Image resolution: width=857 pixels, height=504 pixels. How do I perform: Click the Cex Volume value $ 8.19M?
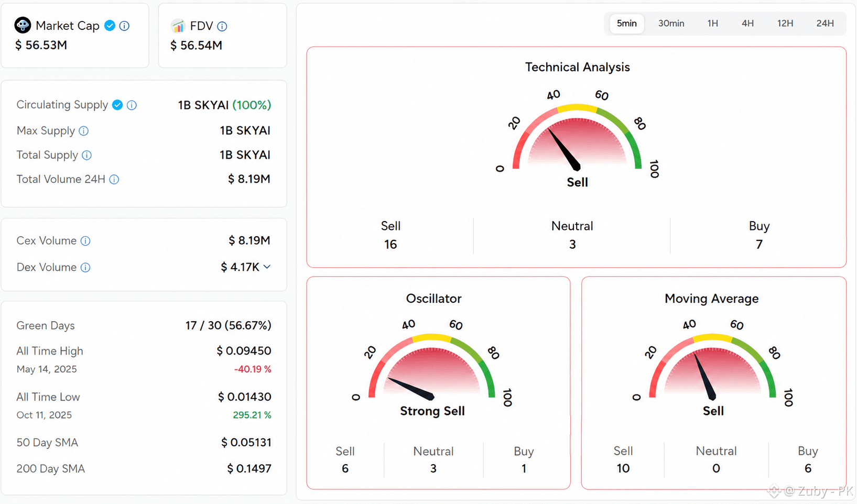pos(249,240)
